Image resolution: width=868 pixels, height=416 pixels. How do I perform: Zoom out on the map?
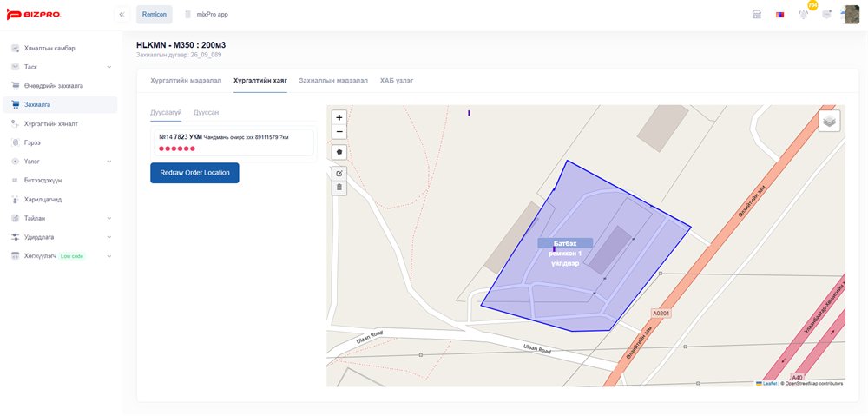point(339,132)
